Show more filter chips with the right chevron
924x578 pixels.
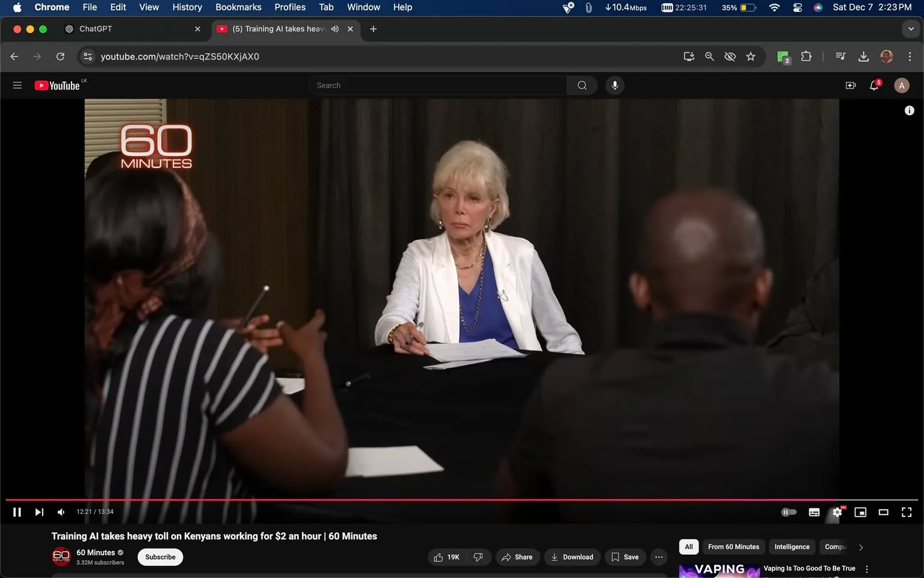(860, 547)
